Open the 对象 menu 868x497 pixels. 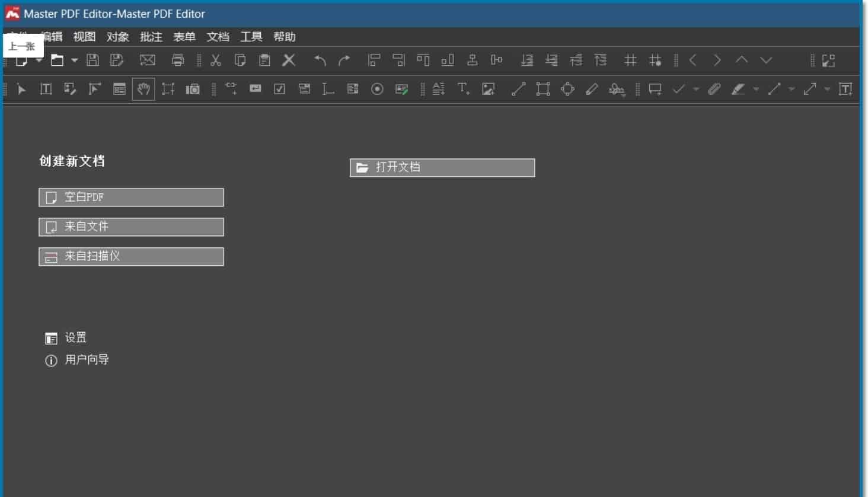coord(118,37)
